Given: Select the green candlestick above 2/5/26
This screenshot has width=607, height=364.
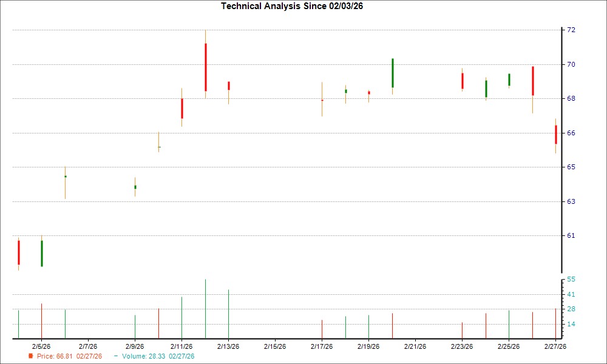Looking at the screenshot, I should [x=41, y=255].
